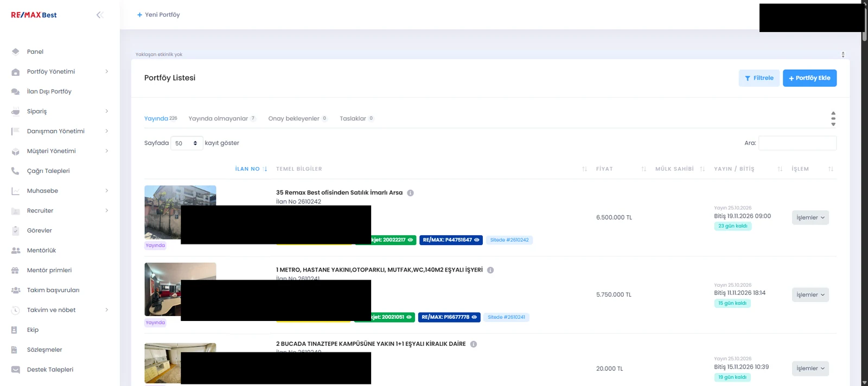
Task: Open İşlemler dropdown for listing 2610242
Action: [x=810, y=217]
